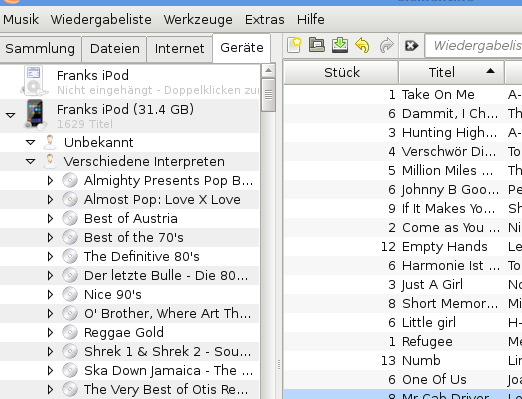This screenshot has width=522, height=399.
Task: Open the Extras menu
Action: coord(265,20)
